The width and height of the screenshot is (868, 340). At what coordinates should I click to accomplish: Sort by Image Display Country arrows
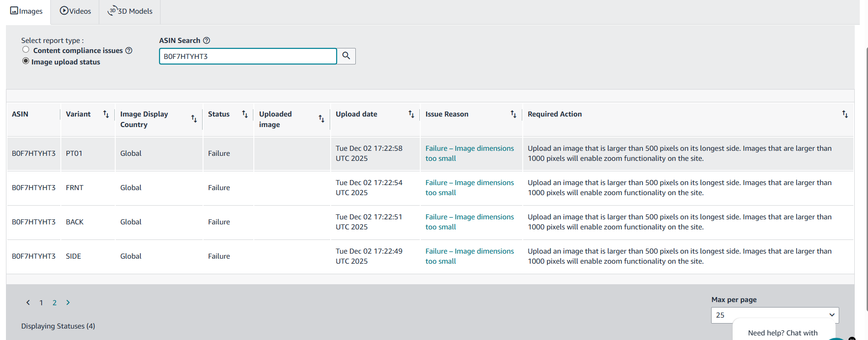click(194, 119)
